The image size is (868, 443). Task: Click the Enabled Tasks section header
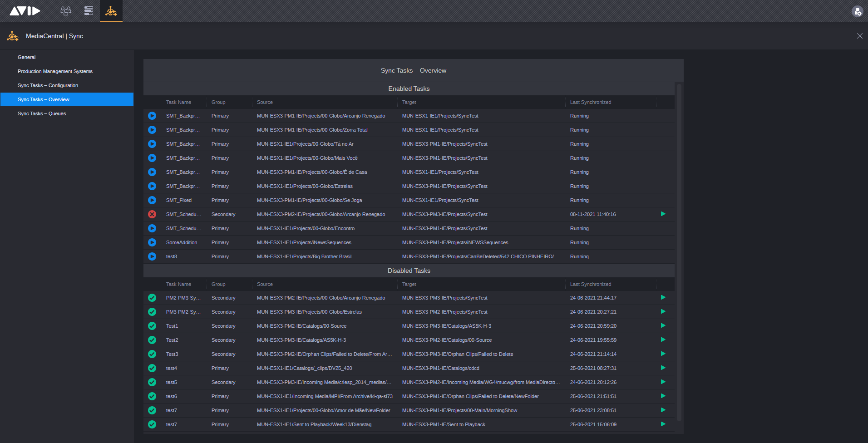pyautogui.click(x=409, y=89)
